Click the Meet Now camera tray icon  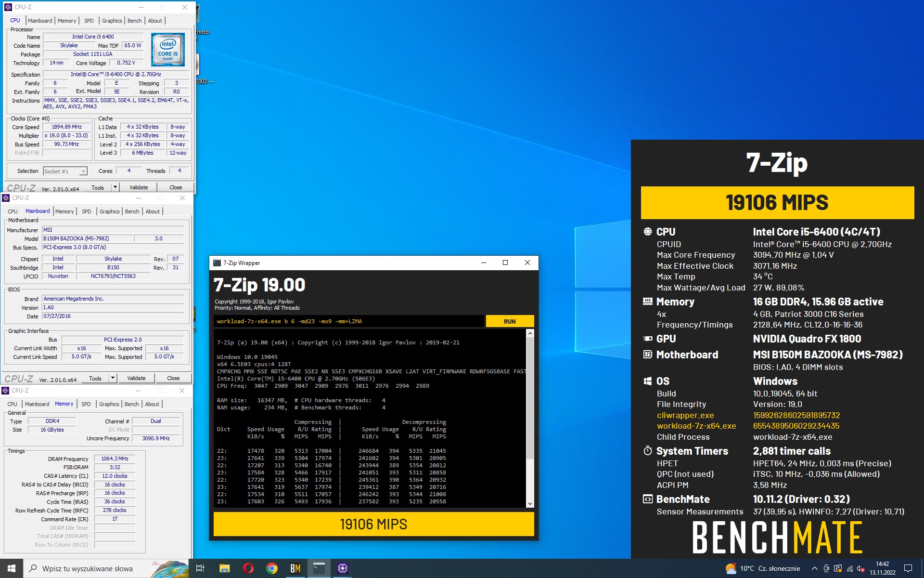pyautogui.click(x=826, y=568)
